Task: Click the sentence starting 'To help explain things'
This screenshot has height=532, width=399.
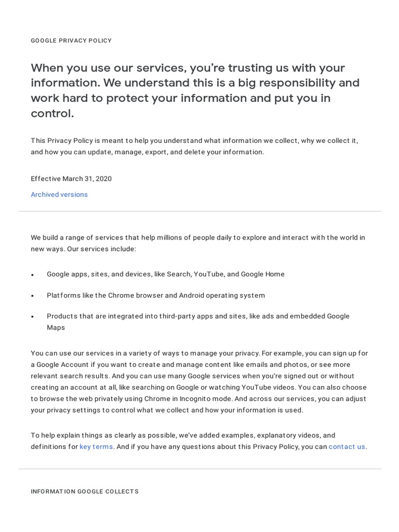Action: pos(182,435)
